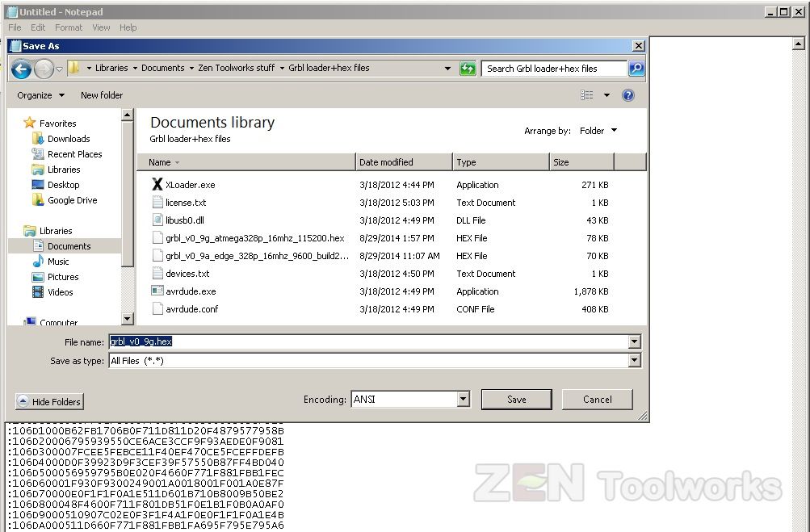
Task: Click the Back navigation arrow button
Action: [x=22, y=69]
